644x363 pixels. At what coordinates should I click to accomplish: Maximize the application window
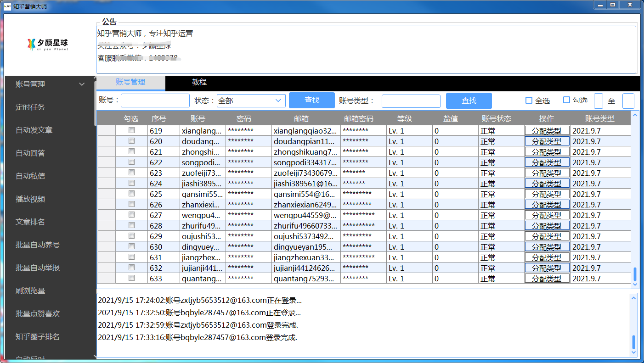[x=612, y=5]
